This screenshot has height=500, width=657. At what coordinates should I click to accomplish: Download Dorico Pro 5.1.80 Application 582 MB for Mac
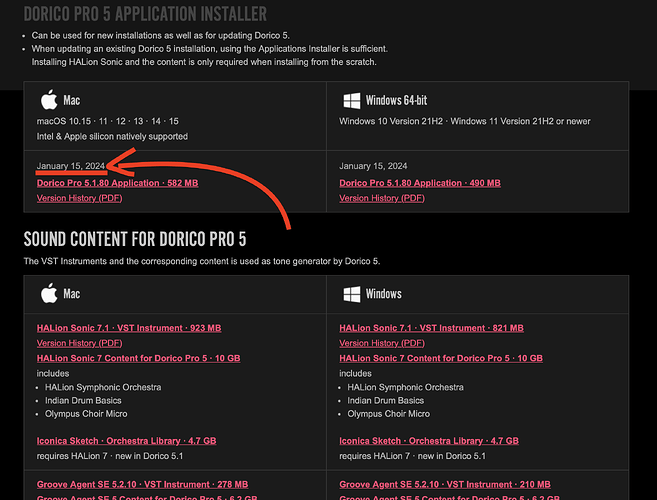click(117, 183)
